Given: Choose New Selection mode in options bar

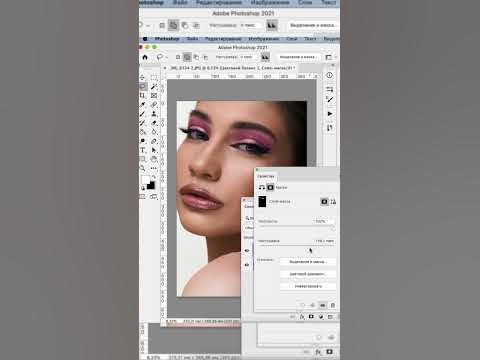Looking at the screenshot, I should pyautogui.click(x=178, y=57).
